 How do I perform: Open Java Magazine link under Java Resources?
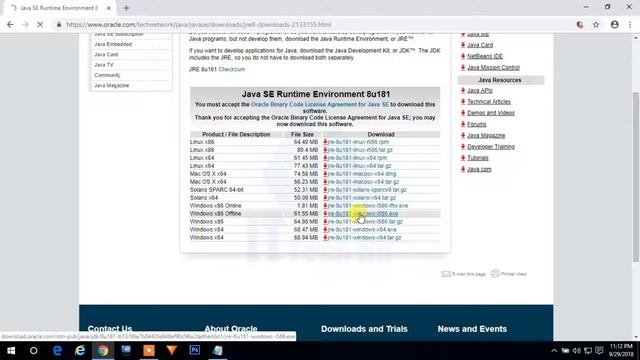486,136
